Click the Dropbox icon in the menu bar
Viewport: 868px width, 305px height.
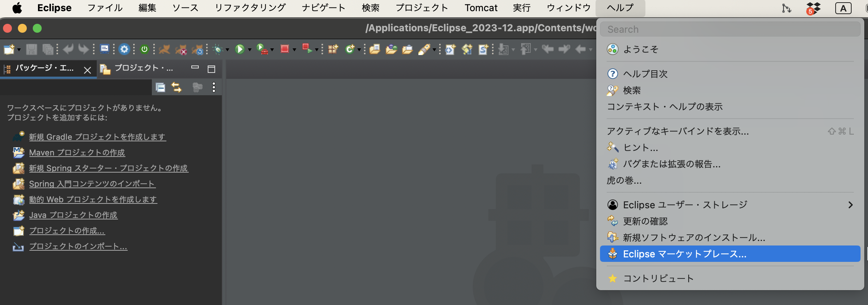pyautogui.click(x=813, y=8)
